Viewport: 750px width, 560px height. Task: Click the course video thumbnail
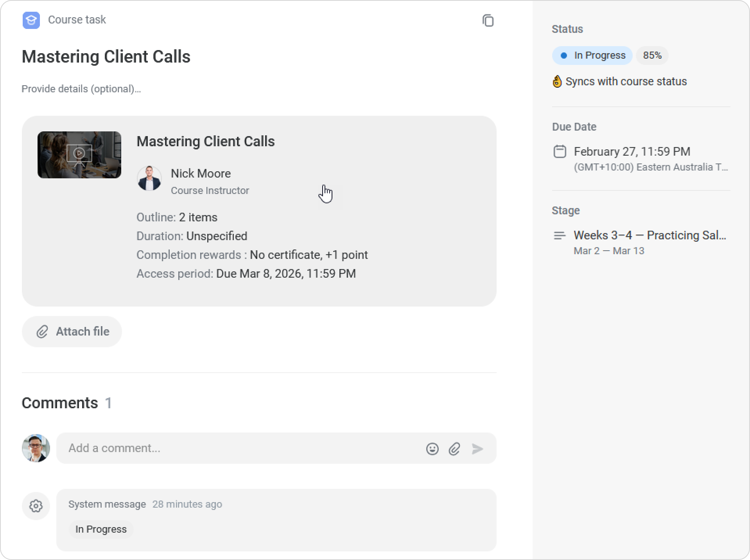coord(79,155)
